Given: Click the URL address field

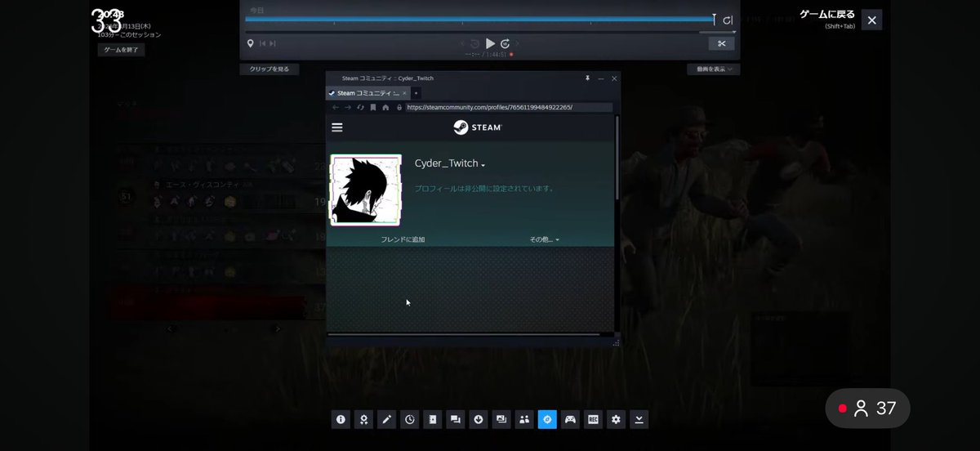Looking at the screenshot, I should [508, 107].
